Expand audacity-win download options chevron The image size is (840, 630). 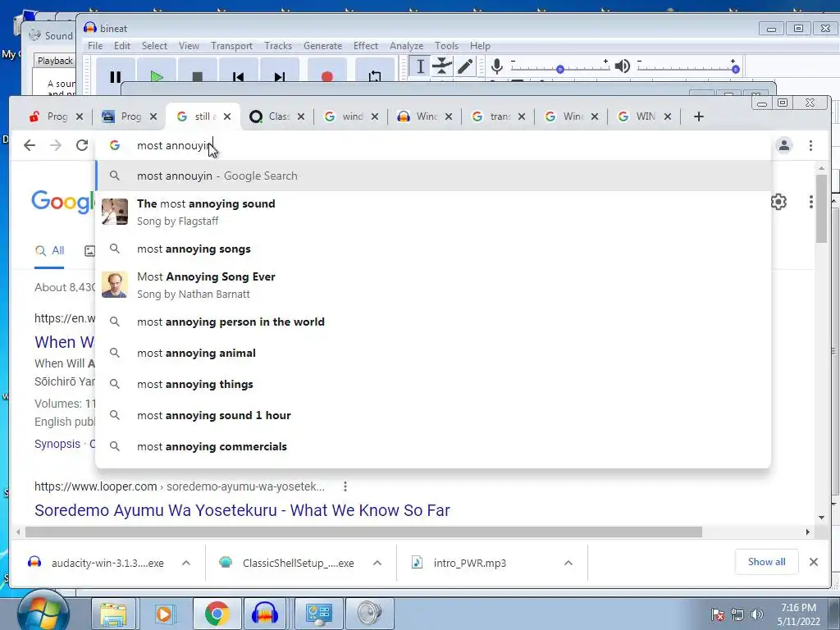(186, 563)
